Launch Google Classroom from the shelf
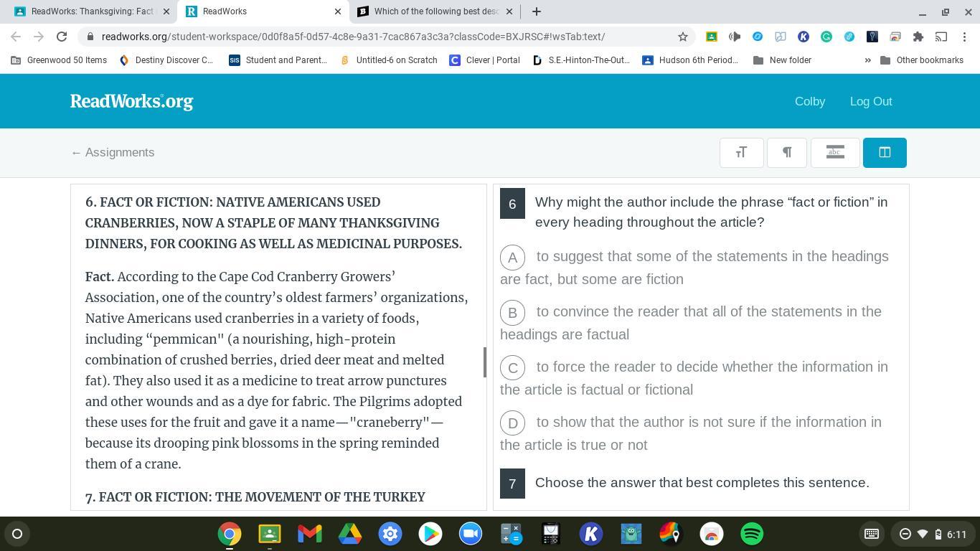 270,534
